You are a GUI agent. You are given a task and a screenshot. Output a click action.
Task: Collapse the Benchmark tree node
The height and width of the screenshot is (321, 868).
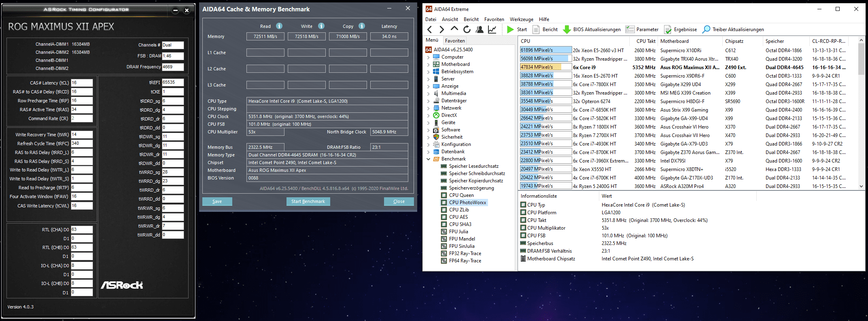click(428, 159)
